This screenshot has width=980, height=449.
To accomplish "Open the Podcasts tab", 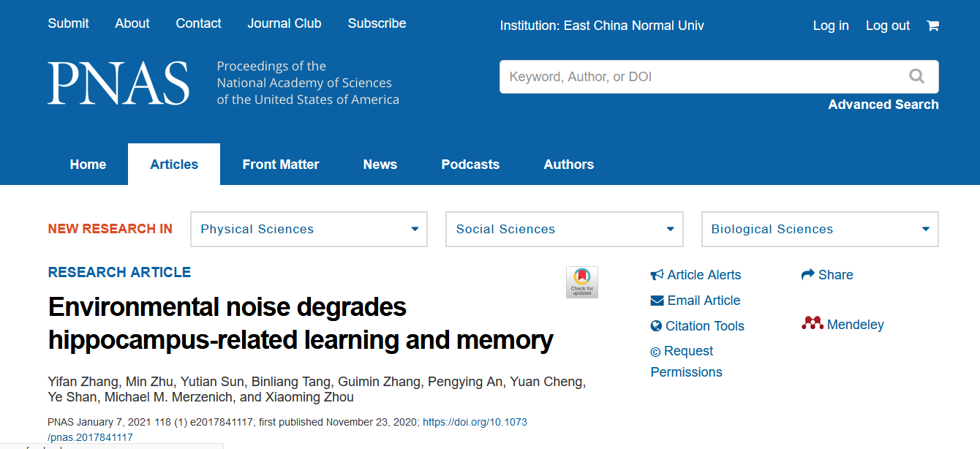I will 470,165.
